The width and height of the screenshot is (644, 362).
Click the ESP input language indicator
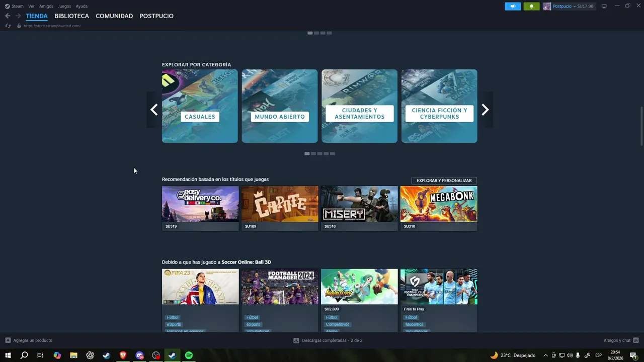tap(598, 355)
